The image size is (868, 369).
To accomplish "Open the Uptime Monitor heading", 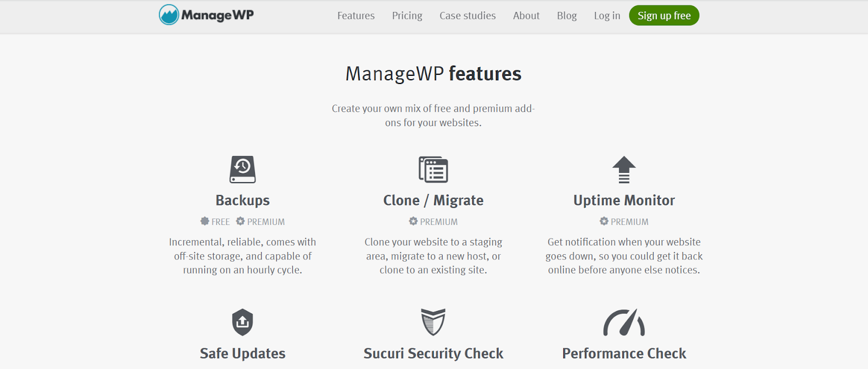I will pyautogui.click(x=624, y=200).
